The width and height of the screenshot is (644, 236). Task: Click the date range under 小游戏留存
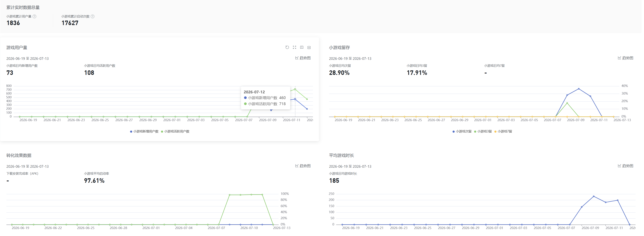point(350,58)
